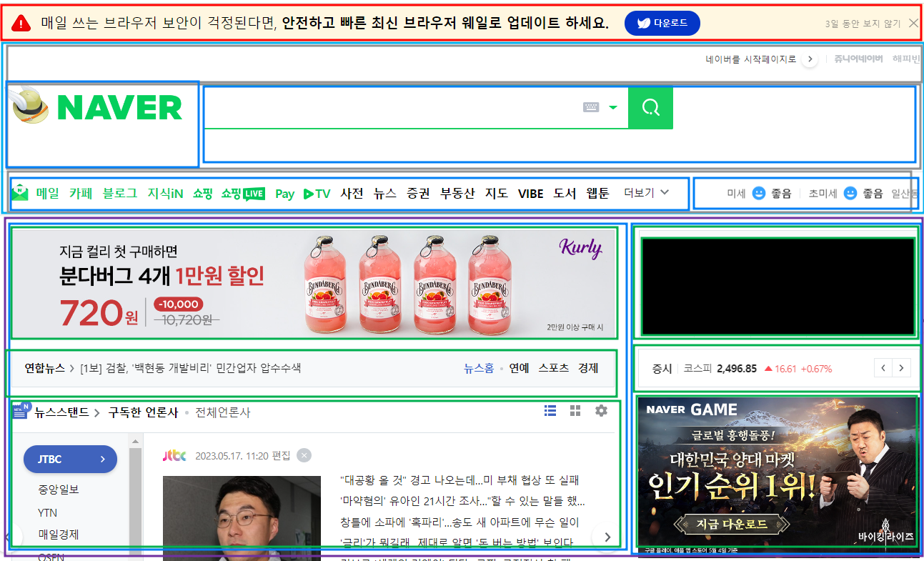Click the chevron next to 네이버를 시작페이지로

(809, 59)
